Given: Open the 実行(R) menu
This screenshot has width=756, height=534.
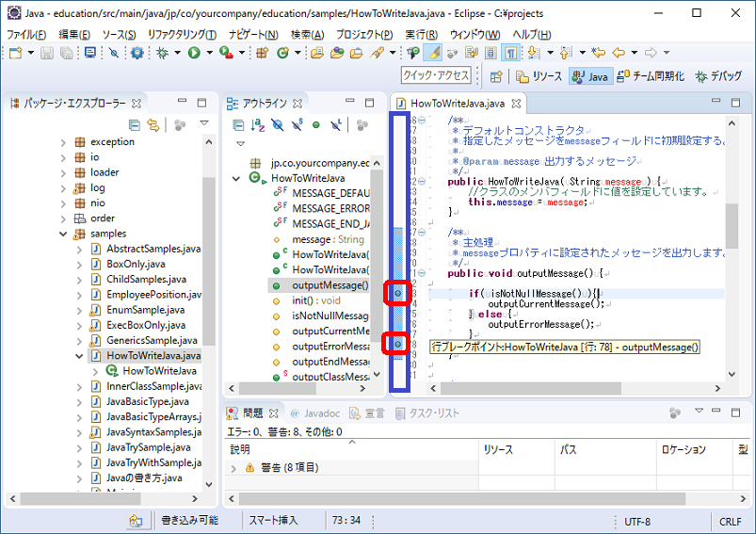Looking at the screenshot, I should (x=422, y=35).
